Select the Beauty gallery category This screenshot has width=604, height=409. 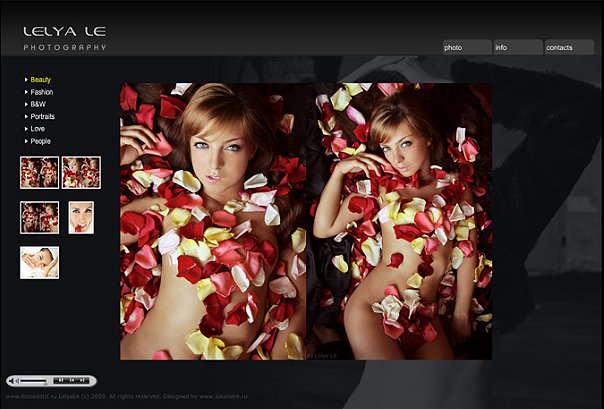pos(40,79)
